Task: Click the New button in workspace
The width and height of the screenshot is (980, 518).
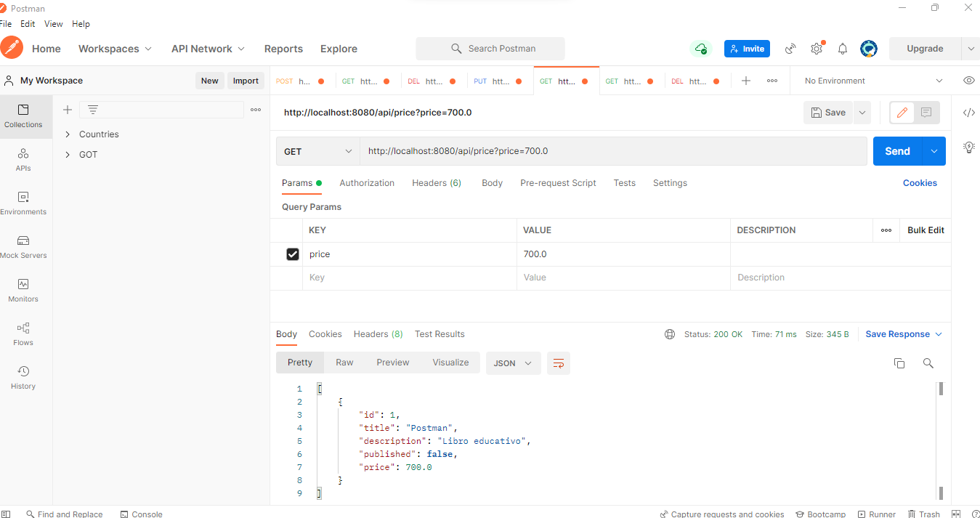Action: pyautogui.click(x=210, y=81)
